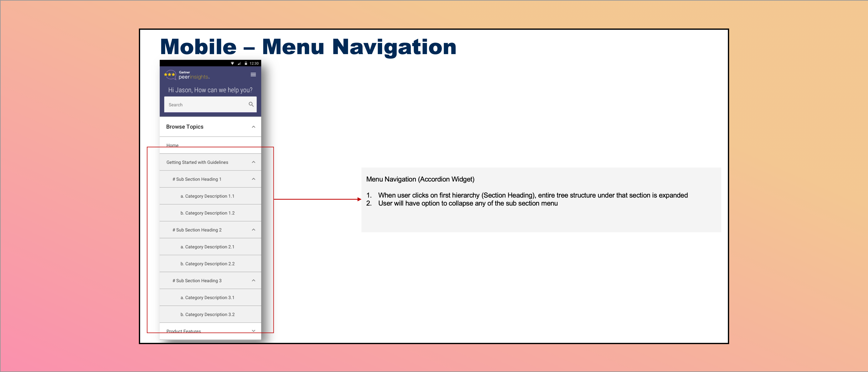
Task: Open Category Description 1.1
Action: click(207, 196)
